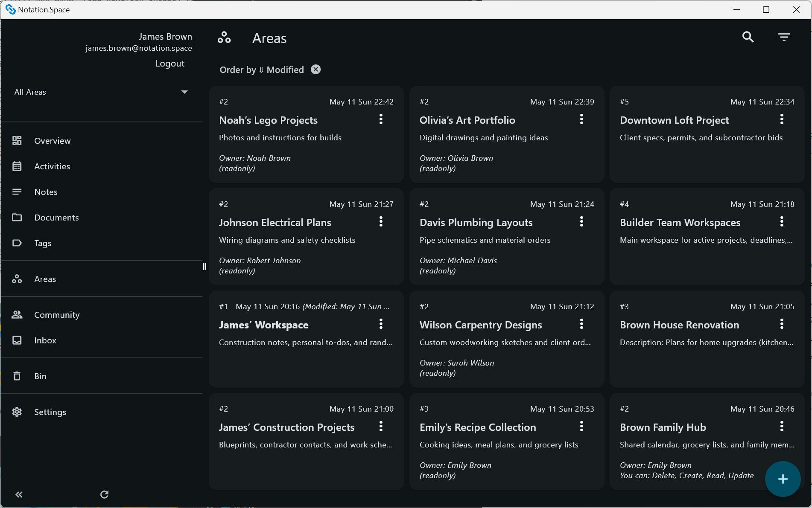The height and width of the screenshot is (508, 812).
Task: Create a new area with plus button
Action: pos(783,479)
